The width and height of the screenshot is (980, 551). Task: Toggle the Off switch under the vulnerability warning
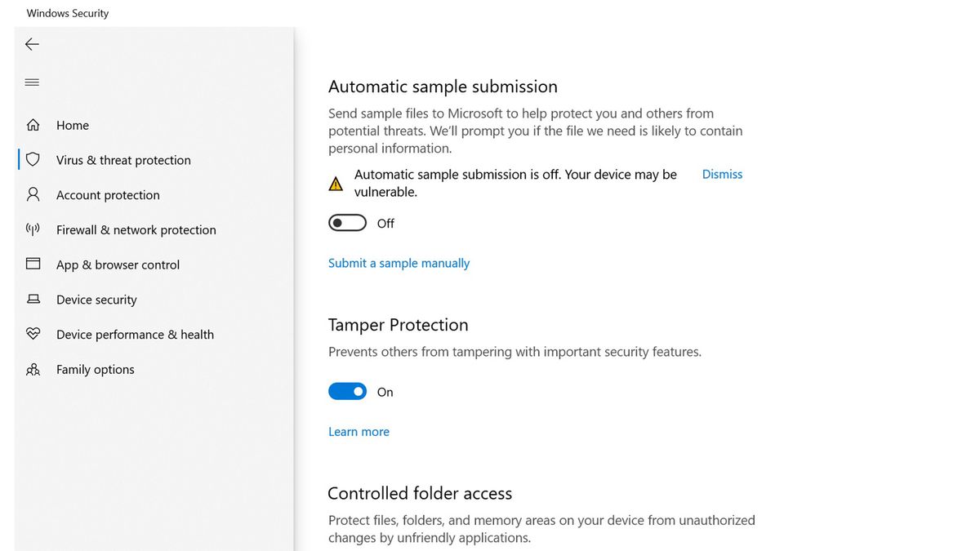347,222
